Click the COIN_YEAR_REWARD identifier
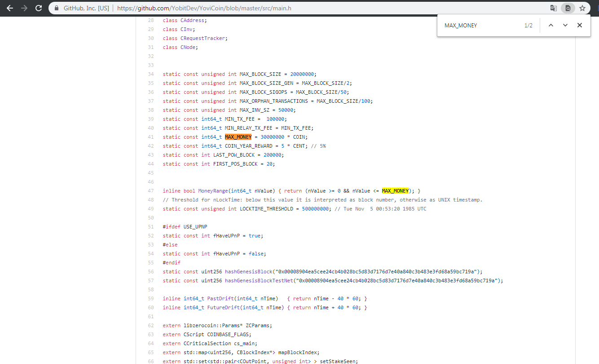Image resolution: width=599 pixels, height=364 pixels. point(248,146)
